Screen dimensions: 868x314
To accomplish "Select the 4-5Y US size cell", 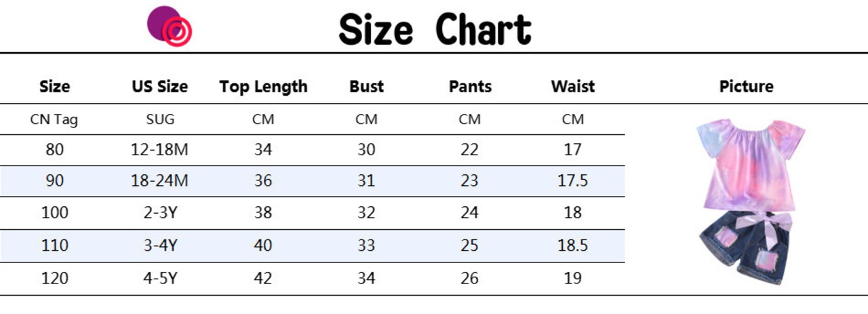I will 160,278.
